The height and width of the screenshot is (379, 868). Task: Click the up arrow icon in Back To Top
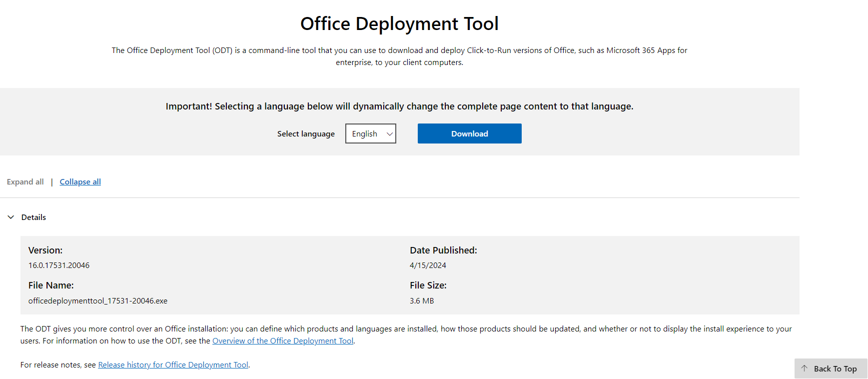pyautogui.click(x=805, y=368)
